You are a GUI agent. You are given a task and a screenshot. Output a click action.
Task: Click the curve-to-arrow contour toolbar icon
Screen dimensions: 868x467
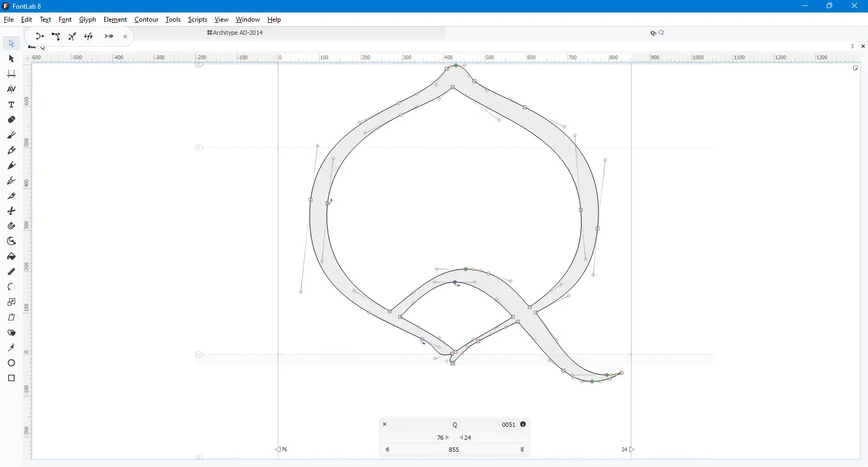click(40, 36)
